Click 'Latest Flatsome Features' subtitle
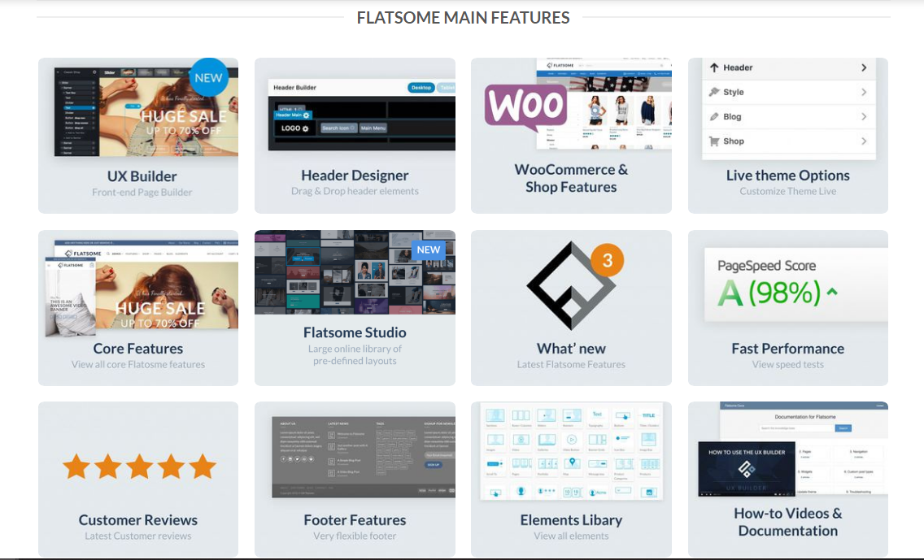The width and height of the screenshot is (924, 560). point(571,364)
